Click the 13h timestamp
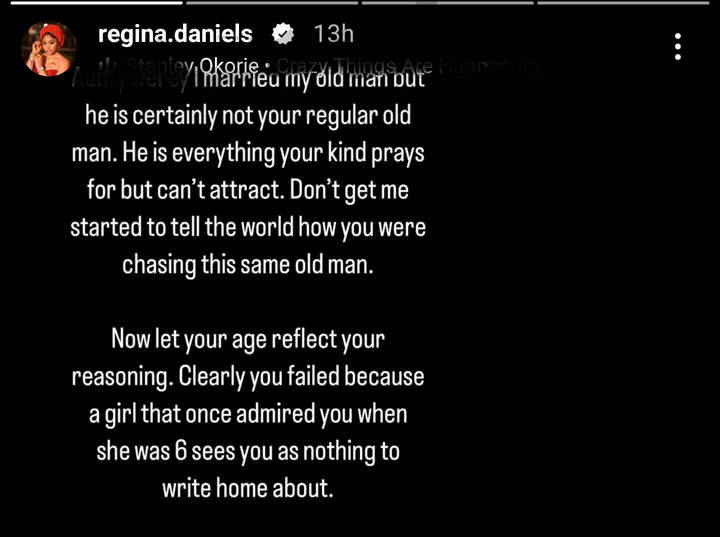 tap(333, 34)
